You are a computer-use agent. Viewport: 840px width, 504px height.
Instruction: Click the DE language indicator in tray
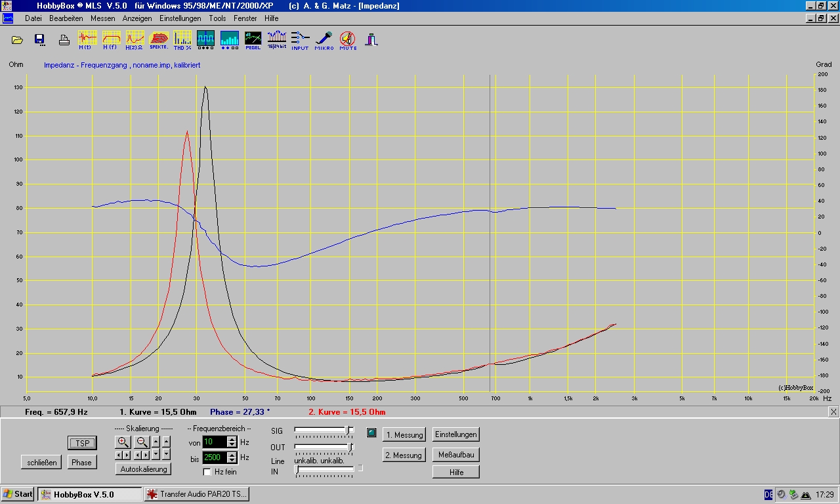(x=768, y=494)
